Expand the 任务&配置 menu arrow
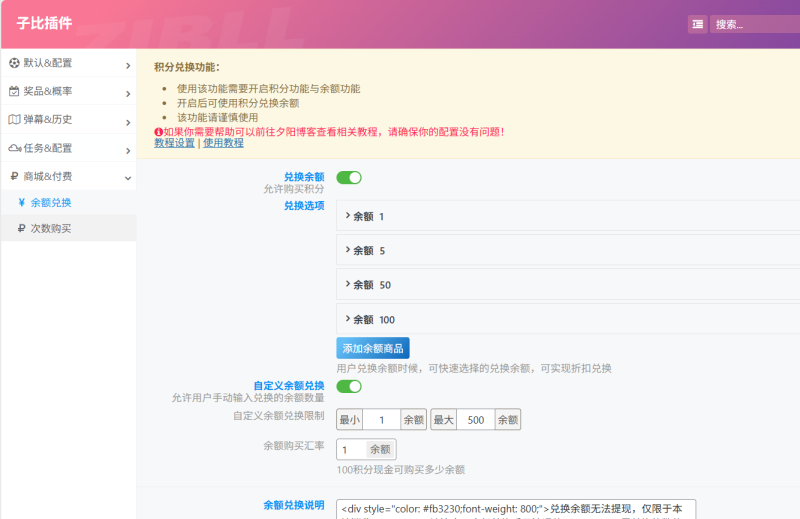Viewport: 800px width, 519px height. click(128, 151)
